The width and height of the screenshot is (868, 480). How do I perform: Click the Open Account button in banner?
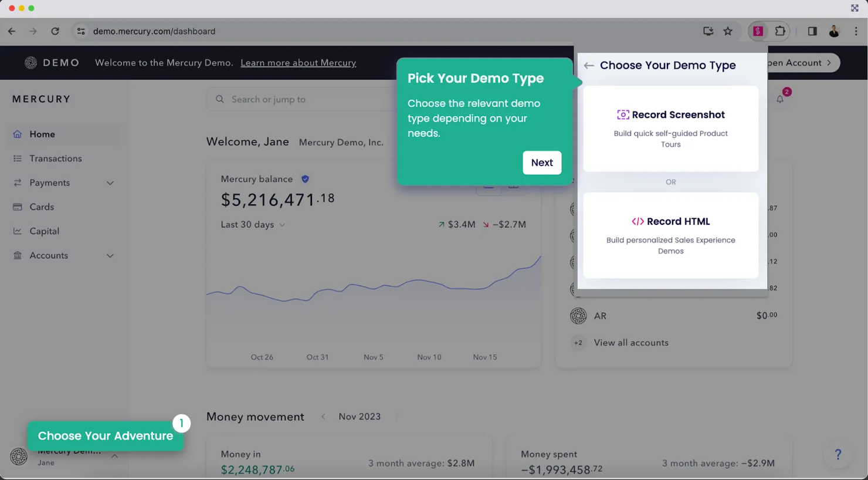[802, 63]
